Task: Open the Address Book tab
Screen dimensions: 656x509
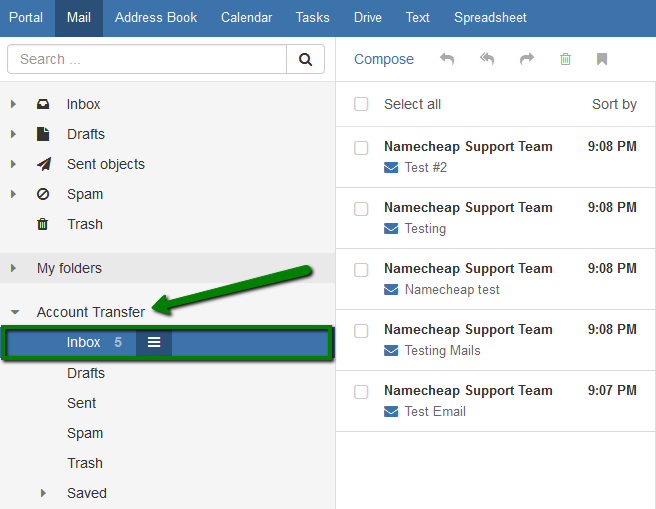Action: pyautogui.click(x=156, y=18)
